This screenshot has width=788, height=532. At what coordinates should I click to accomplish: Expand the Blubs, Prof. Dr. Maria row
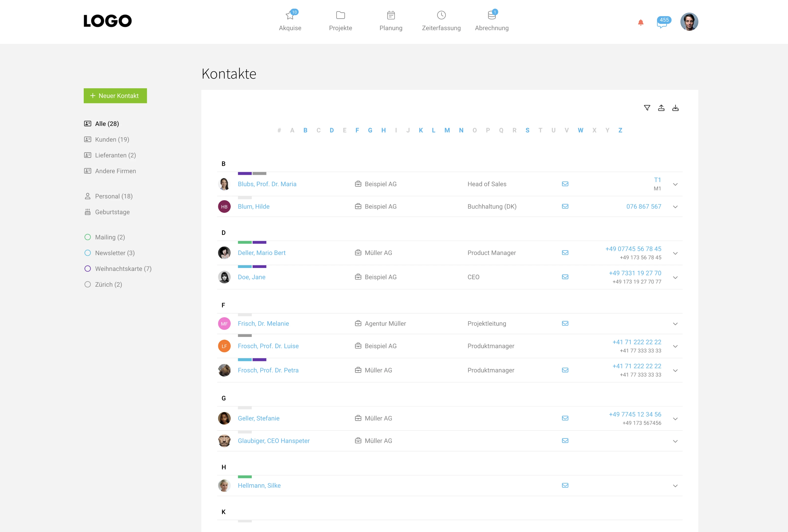pos(675,184)
